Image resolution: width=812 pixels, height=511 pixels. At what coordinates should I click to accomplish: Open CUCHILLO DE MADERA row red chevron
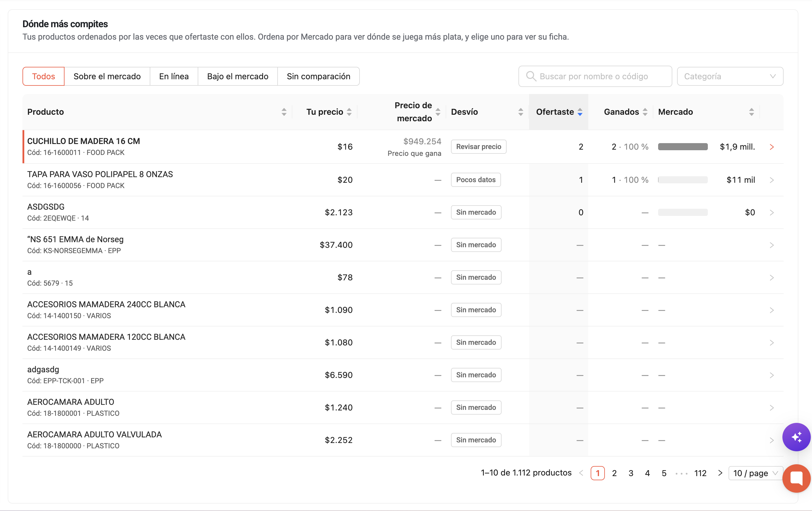(x=771, y=147)
